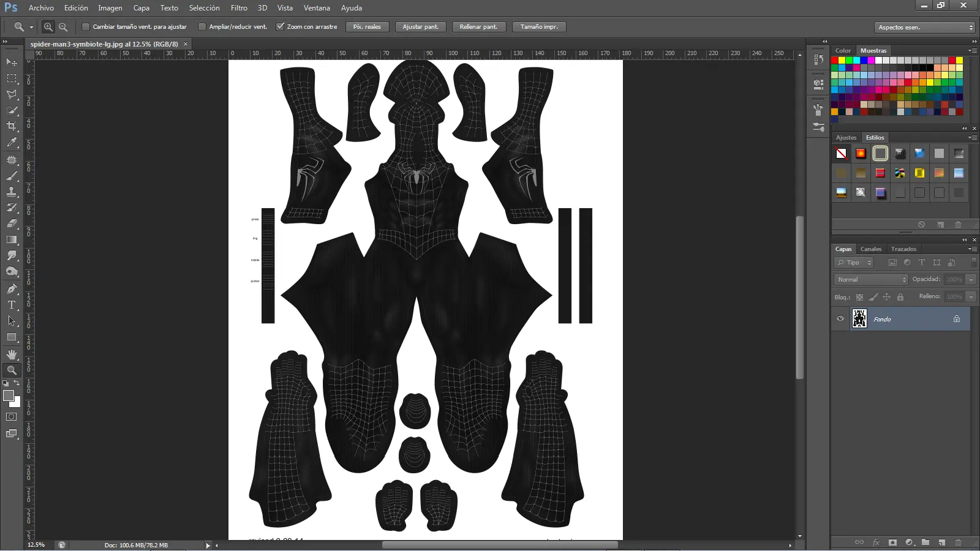The width and height of the screenshot is (980, 551).
Task: Enable Cambiar tamaño vent. para ajustar checkbox
Action: click(86, 27)
